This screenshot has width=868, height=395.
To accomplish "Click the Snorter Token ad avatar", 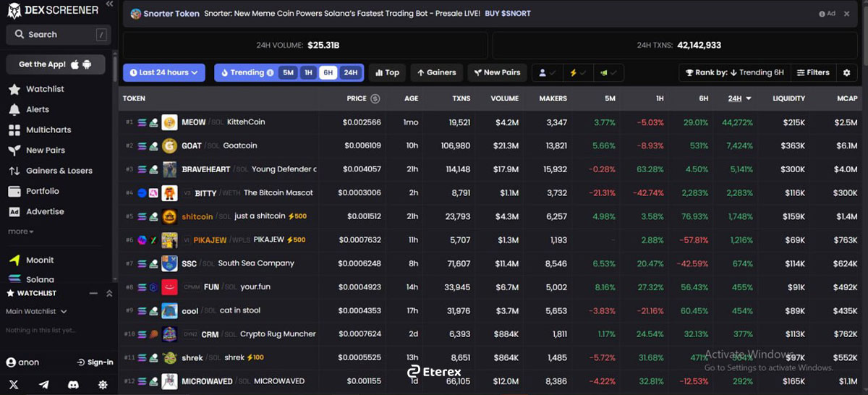I will click(135, 14).
